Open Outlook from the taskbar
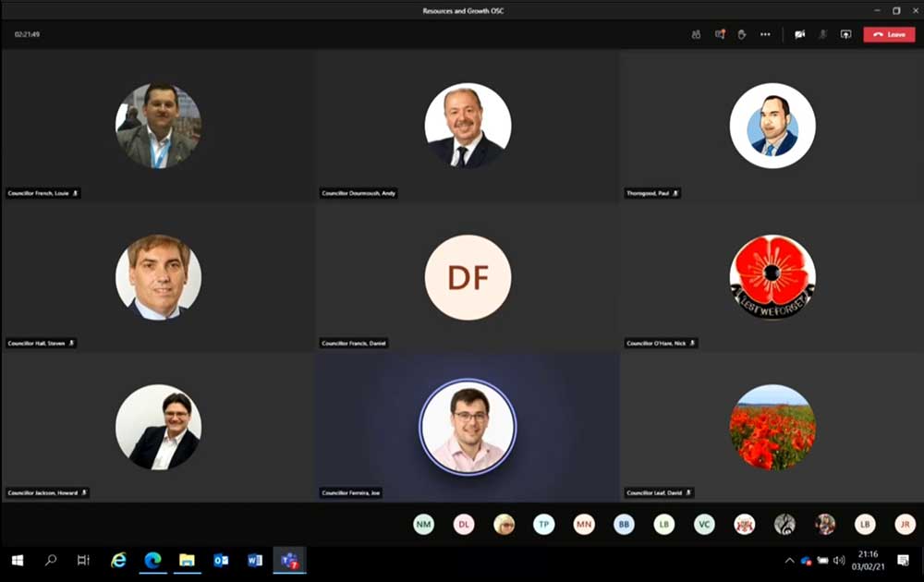Screen dimensions: 924x582 221,560
